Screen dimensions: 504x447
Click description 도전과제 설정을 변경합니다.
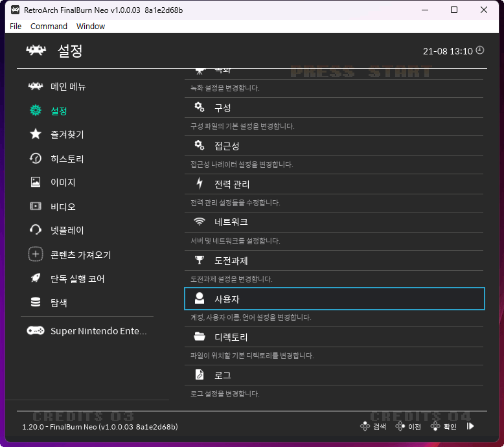click(231, 279)
